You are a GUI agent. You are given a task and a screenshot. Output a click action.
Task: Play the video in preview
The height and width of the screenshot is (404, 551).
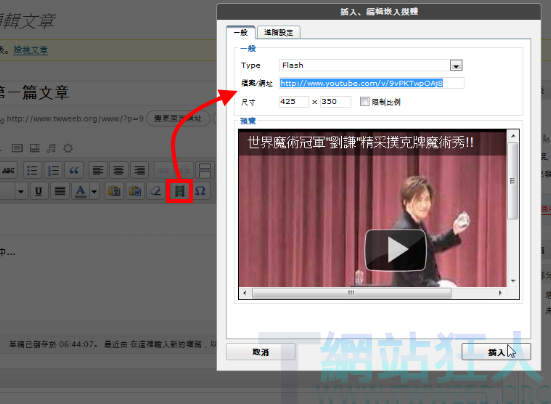tap(396, 250)
